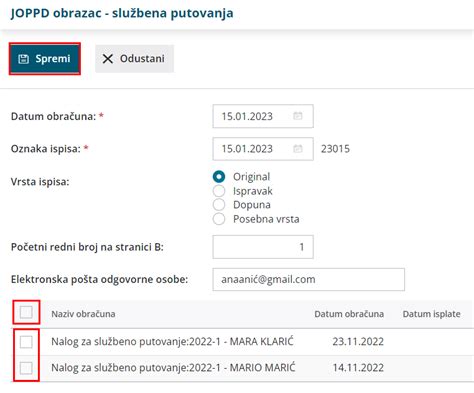
Task: Select the Ispravak radio option
Action: click(x=219, y=191)
